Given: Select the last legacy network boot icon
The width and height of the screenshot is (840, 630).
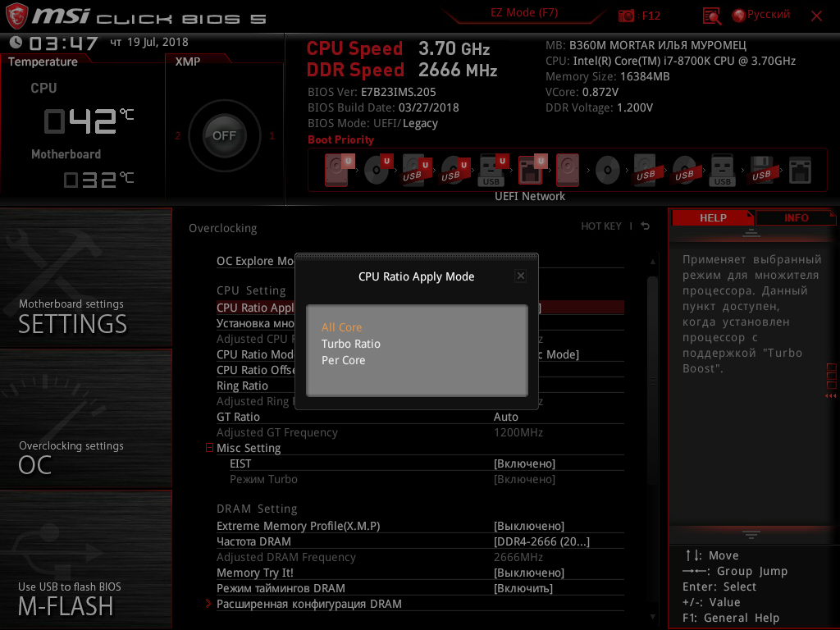Looking at the screenshot, I should pos(800,170).
